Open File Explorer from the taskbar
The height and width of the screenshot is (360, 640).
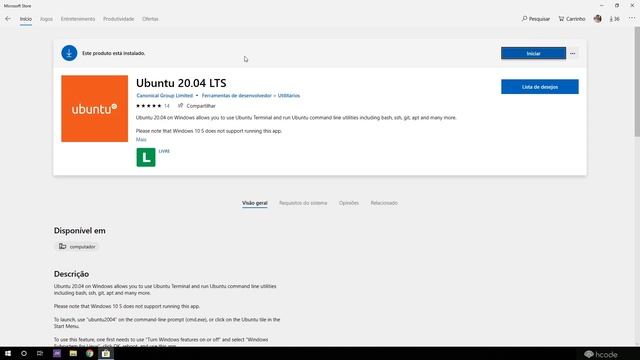coord(73,353)
